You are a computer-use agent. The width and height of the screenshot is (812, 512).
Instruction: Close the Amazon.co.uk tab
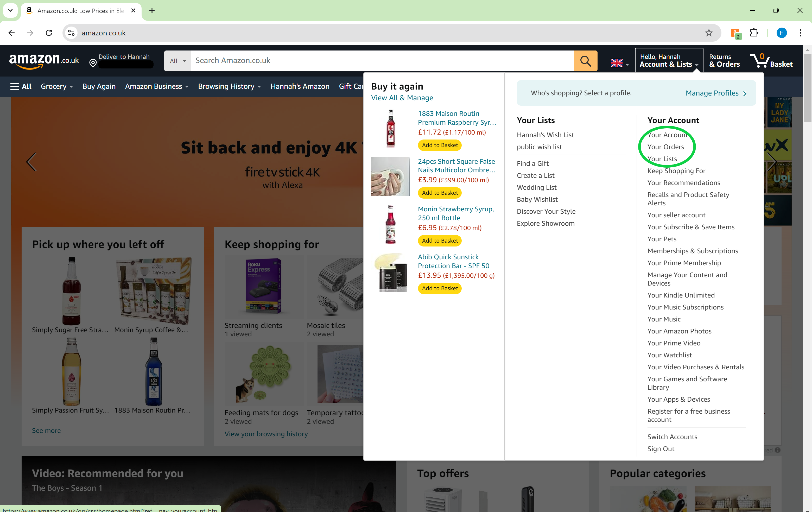pyautogui.click(x=133, y=10)
